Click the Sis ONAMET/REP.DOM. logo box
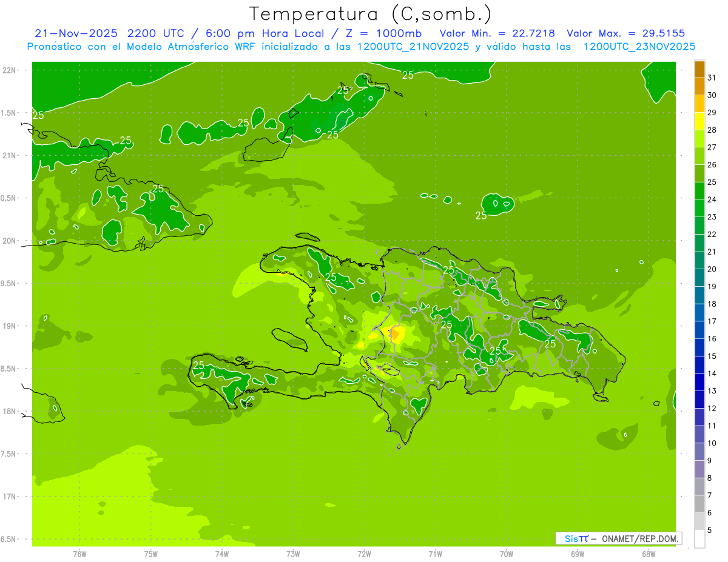 (618, 538)
